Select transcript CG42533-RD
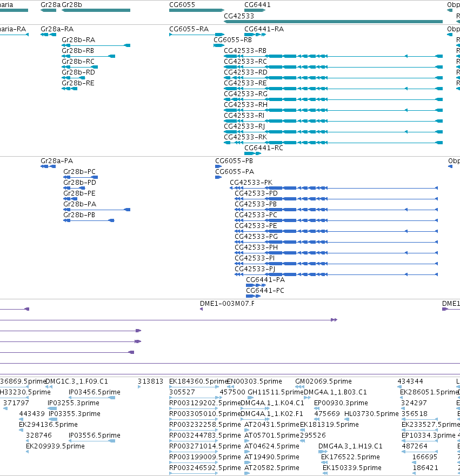Viewport: 460px width, 476px height. pos(333,78)
